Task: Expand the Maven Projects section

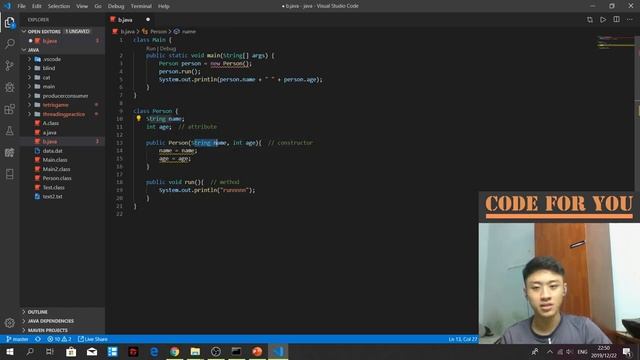Action: coord(62,330)
